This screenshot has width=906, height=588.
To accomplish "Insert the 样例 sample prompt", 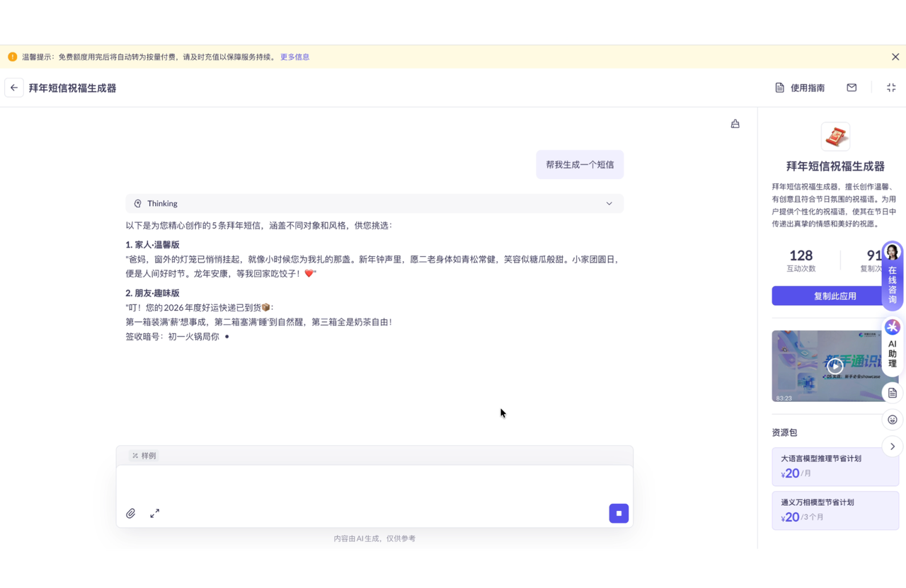I will [x=143, y=456].
